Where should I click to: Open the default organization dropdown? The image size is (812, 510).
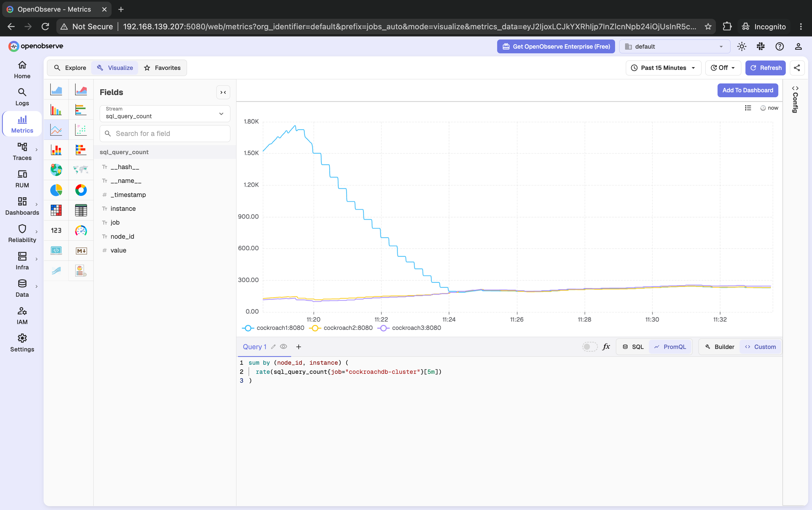[674, 46]
